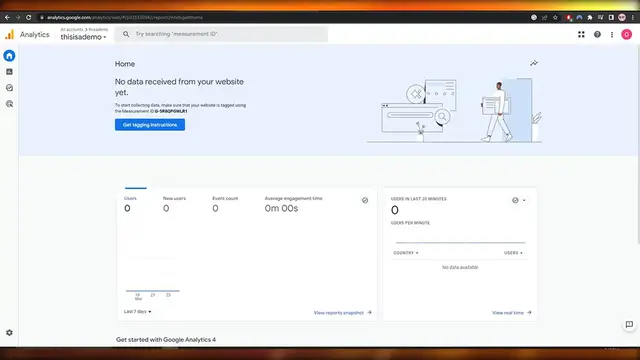This screenshot has width=640, height=360.
Task: Open the feedback icon at bottom right
Action: [629, 324]
